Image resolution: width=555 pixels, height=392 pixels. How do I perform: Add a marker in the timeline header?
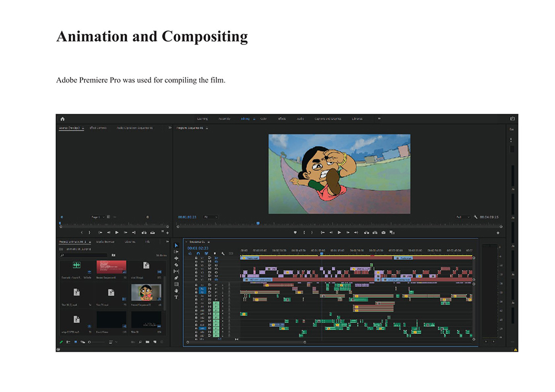pos(215,253)
